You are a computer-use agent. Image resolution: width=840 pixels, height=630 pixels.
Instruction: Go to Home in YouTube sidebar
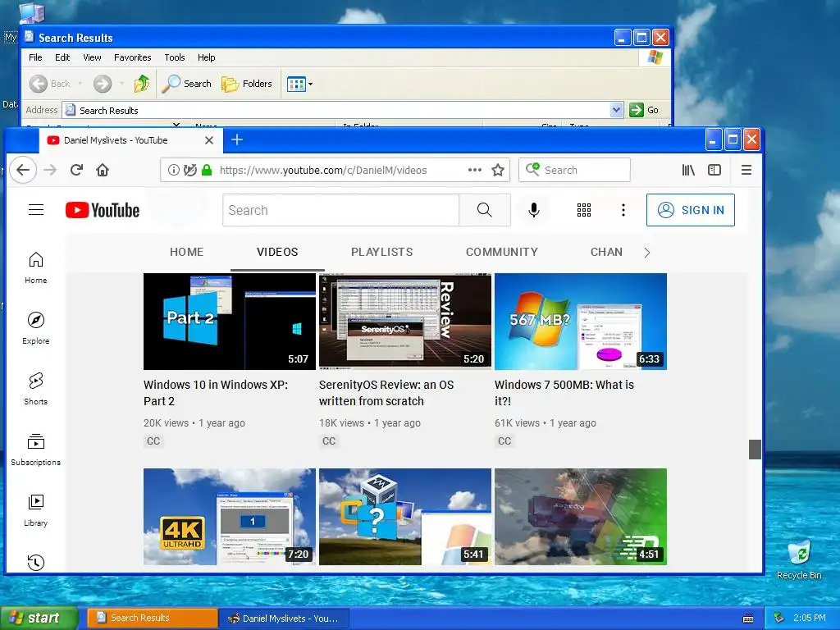coord(36,268)
